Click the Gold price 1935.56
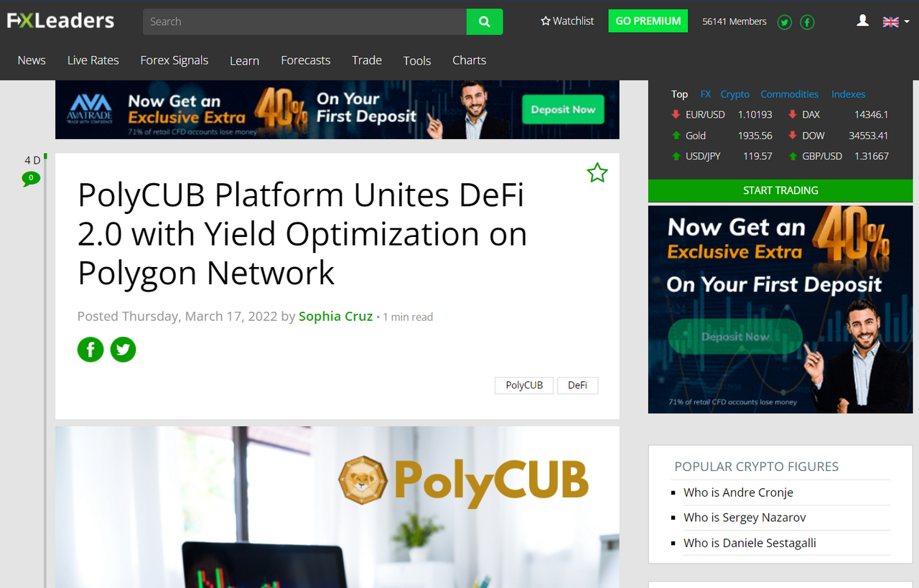The image size is (919, 588). [755, 135]
